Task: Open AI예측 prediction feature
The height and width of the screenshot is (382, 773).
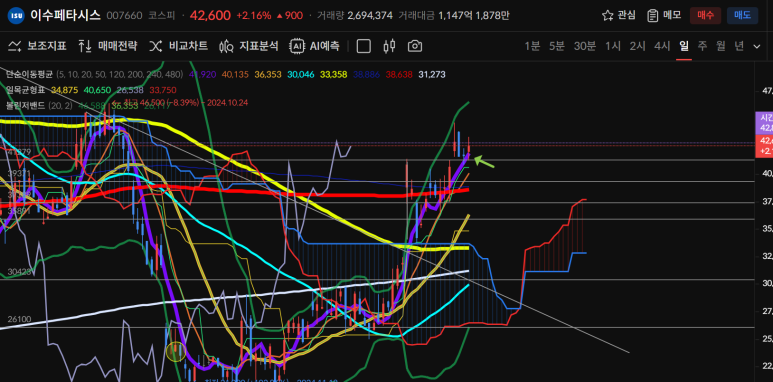Action: point(315,46)
